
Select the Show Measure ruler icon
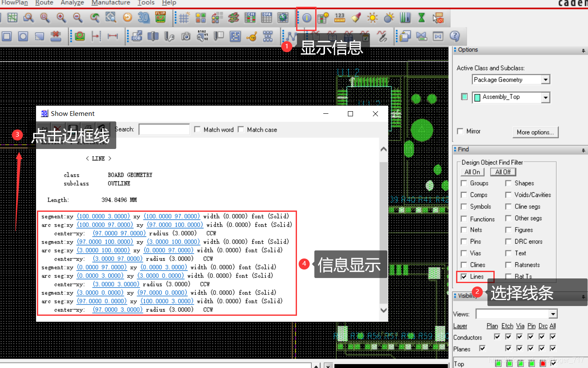coord(339,17)
